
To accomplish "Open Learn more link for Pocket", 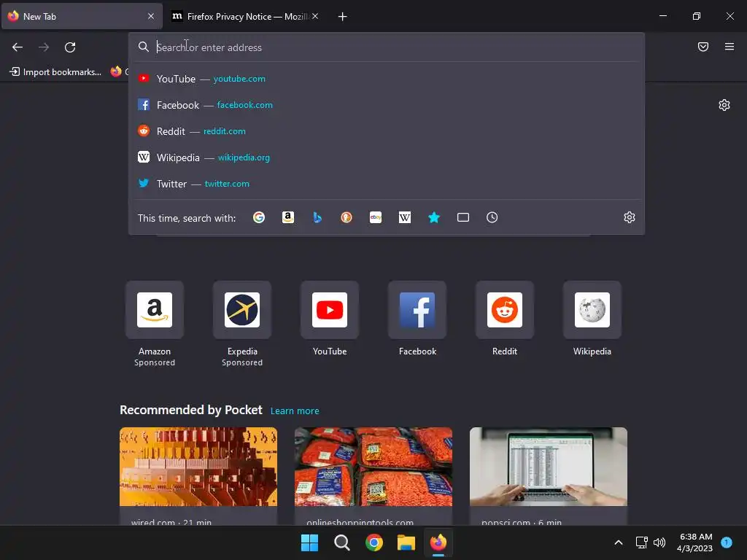I will pyautogui.click(x=295, y=411).
